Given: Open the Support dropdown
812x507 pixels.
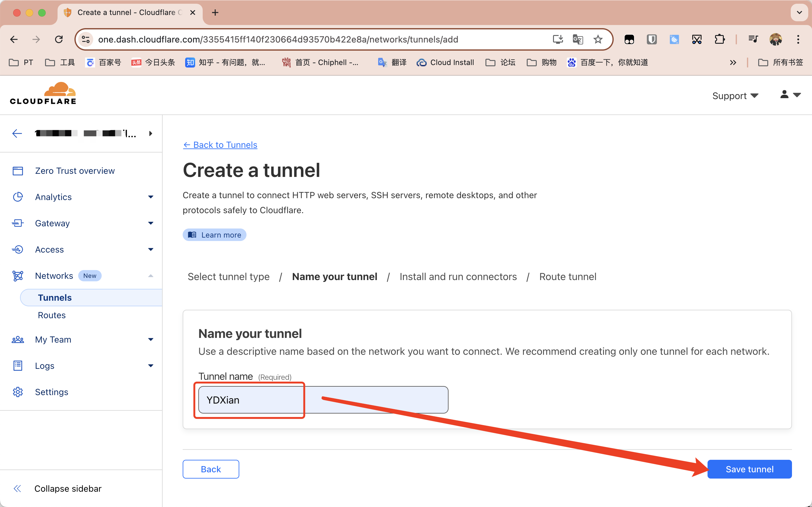Looking at the screenshot, I should click(x=735, y=96).
